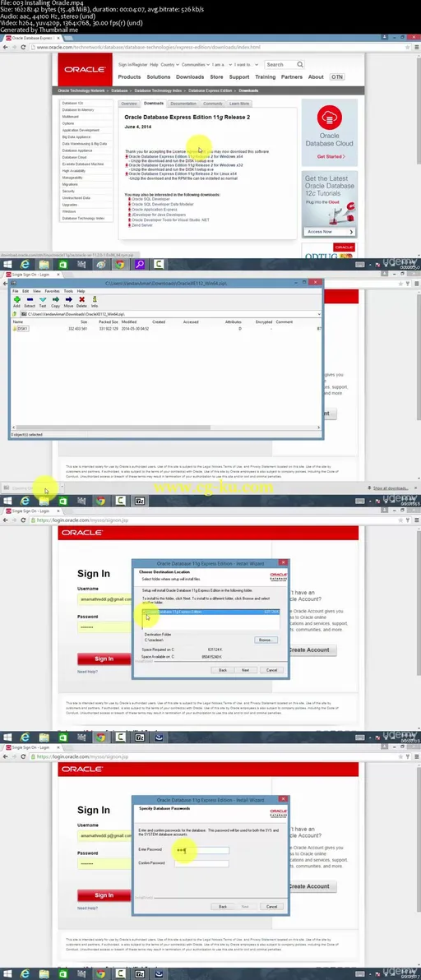
Task: Click the Access Now tutorials button
Action: point(329,231)
